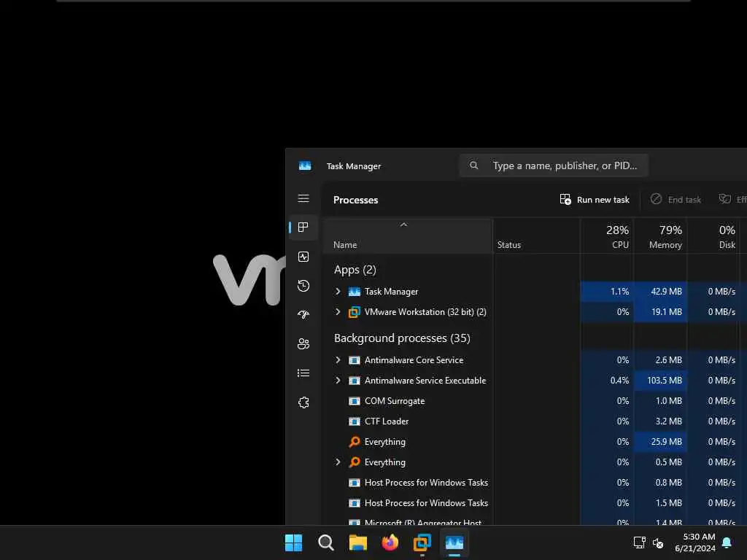
Task: Expand the 0.5 MB Everything process
Action: (338, 462)
